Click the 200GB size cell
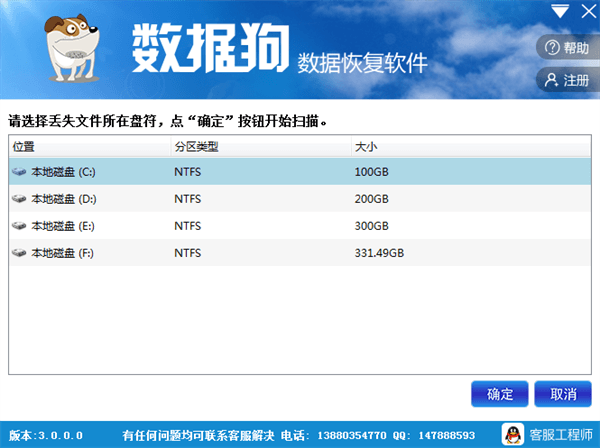Image resolution: width=600 pixels, height=448 pixels. 371,199
